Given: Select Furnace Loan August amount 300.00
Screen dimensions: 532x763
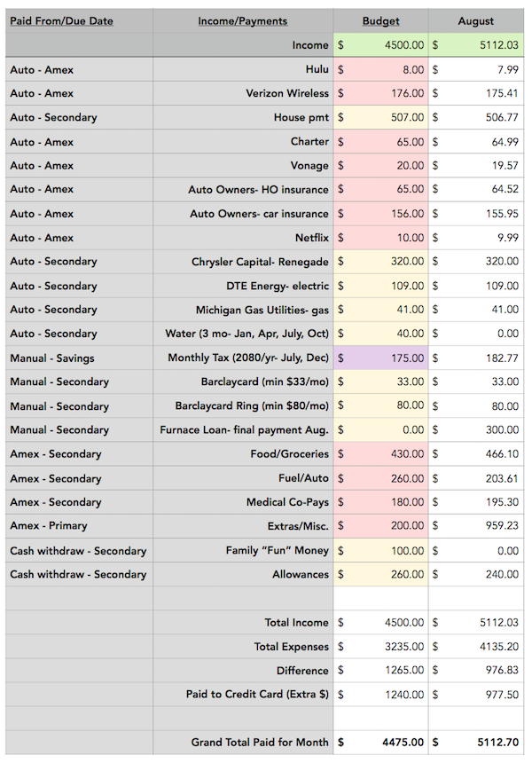Looking at the screenshot, I should pyautogui.click(x=475, y=430).
